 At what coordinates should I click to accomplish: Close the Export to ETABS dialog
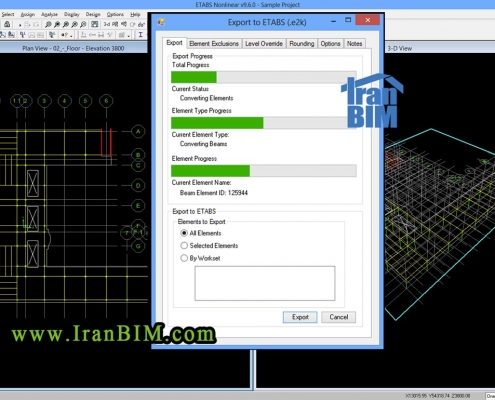368,20
